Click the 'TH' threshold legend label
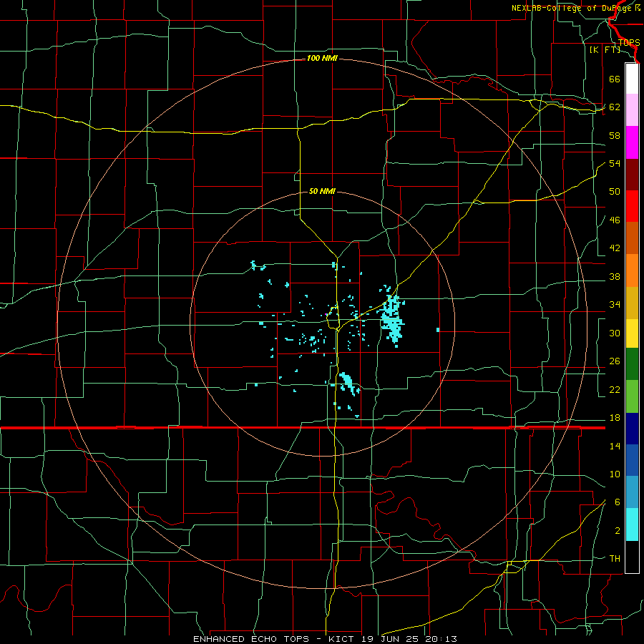Screen dimensions: 644x644 tap(615, 559)
